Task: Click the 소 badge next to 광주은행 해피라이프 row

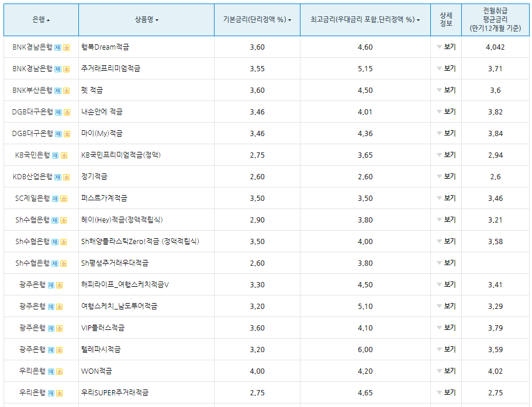Action: click(59, 284)
